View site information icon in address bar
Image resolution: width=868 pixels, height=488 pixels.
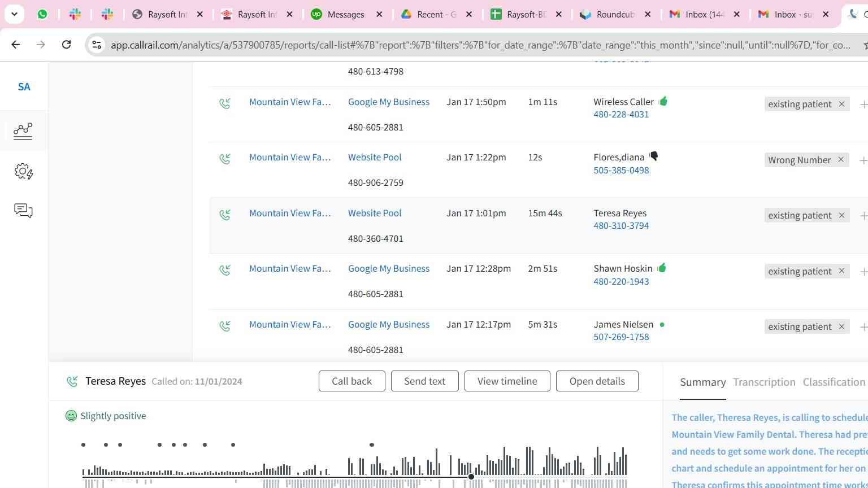point(97,45)
